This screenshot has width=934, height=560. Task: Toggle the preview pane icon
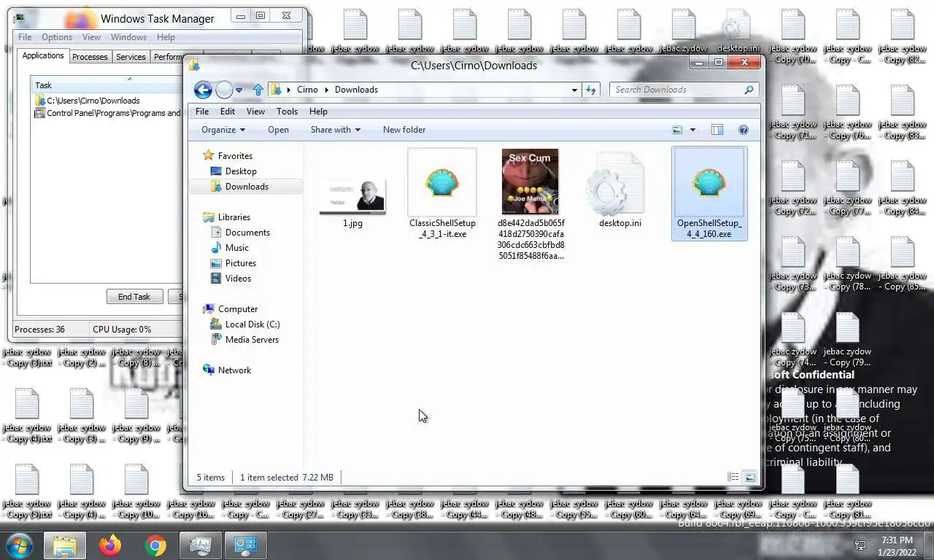point(717,130)
